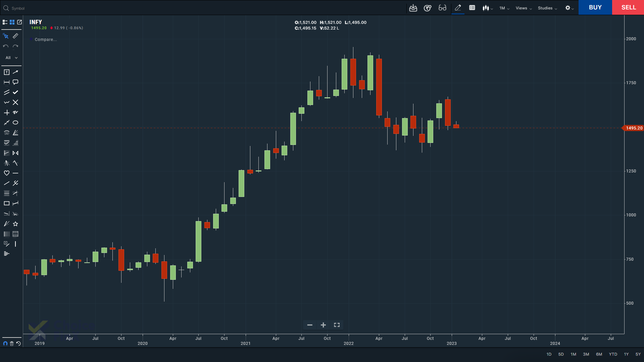Select the arrow drawing tool
The height and width of the screenshot is (362, 644).
(15, 72)
